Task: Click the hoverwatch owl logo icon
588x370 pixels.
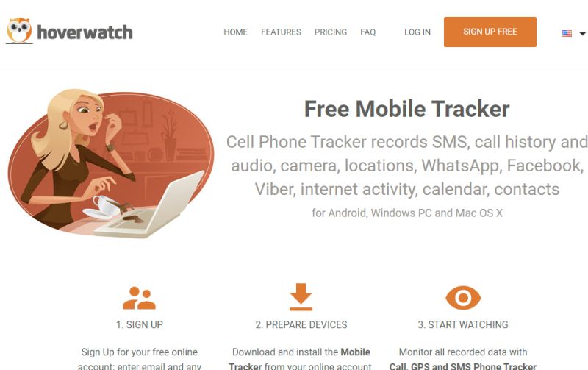Action: coord(19,31)
